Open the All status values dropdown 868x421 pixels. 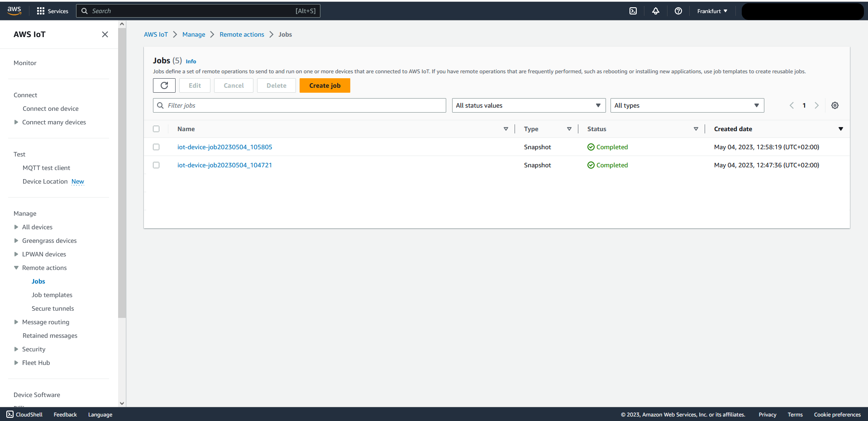[529, 105]
